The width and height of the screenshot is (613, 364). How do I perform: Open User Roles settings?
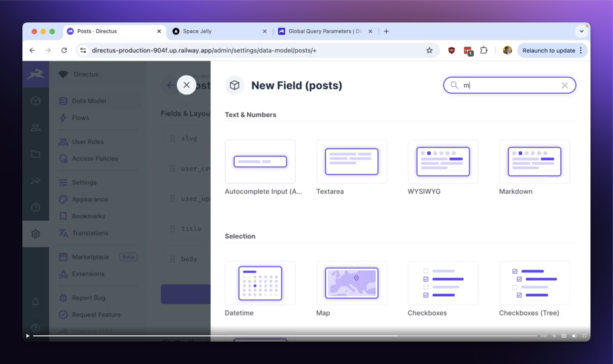coord(98,141)
